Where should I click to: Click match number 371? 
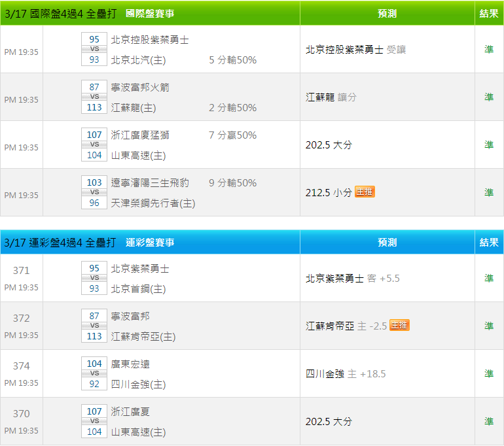point(21,270)
